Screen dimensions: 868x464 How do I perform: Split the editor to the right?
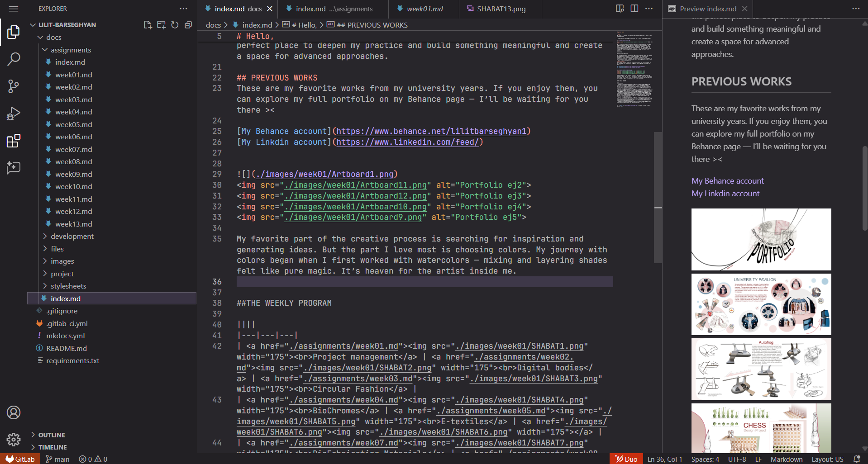coord(634,9)
